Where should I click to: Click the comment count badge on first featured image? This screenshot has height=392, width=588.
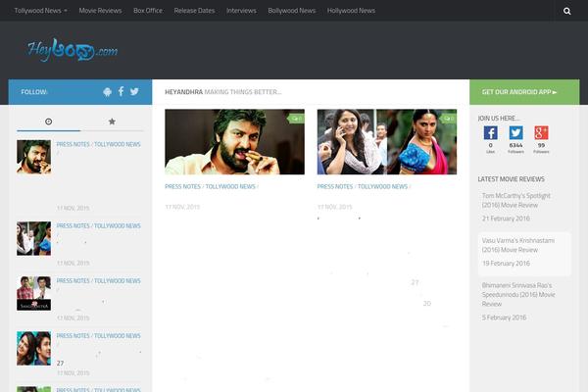point(296,119)
